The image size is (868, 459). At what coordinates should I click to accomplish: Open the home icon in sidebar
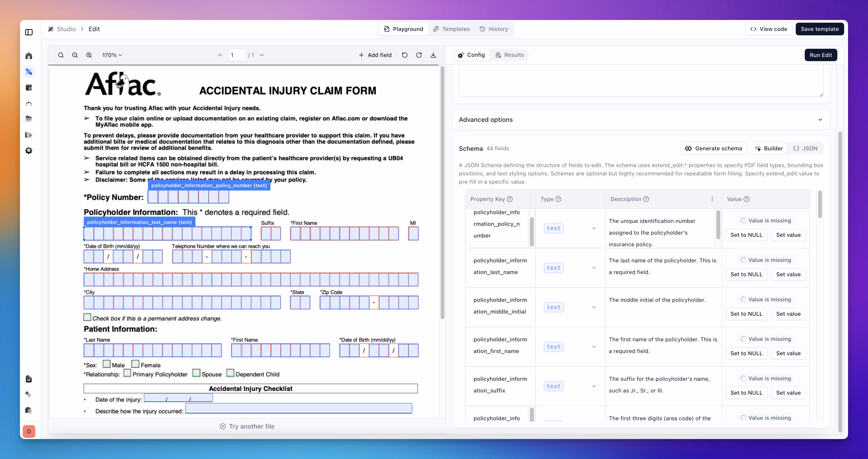coord(29,56)
